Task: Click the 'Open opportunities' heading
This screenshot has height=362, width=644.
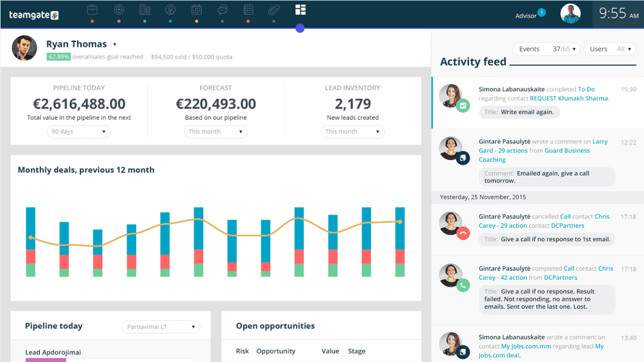Action: pos(275,326)
